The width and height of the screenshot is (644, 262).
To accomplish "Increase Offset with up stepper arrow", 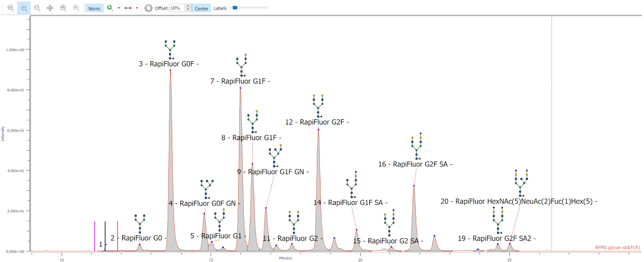I will 188,6.
